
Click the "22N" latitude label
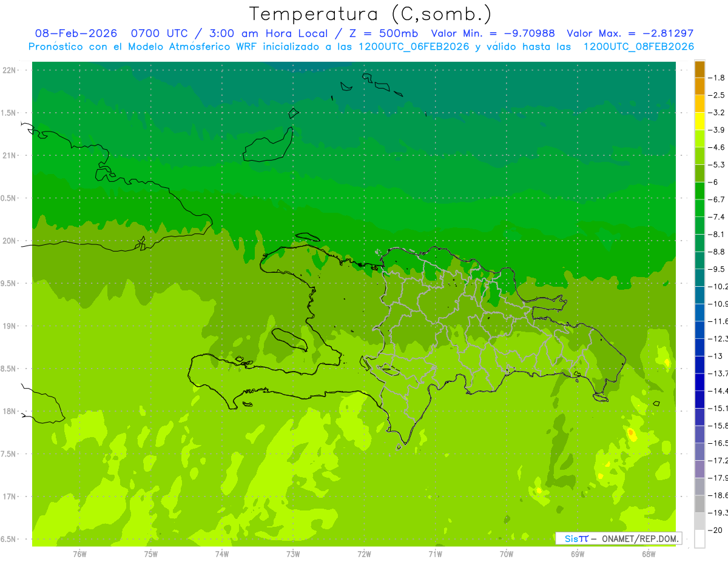click(x=10, y=70)
